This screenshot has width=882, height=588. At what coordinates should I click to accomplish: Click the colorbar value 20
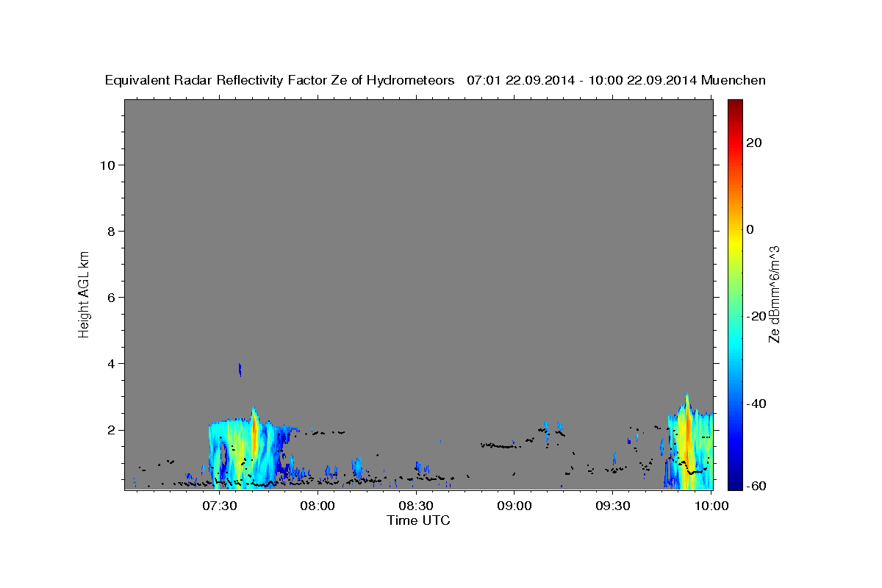tap(754, 143)
